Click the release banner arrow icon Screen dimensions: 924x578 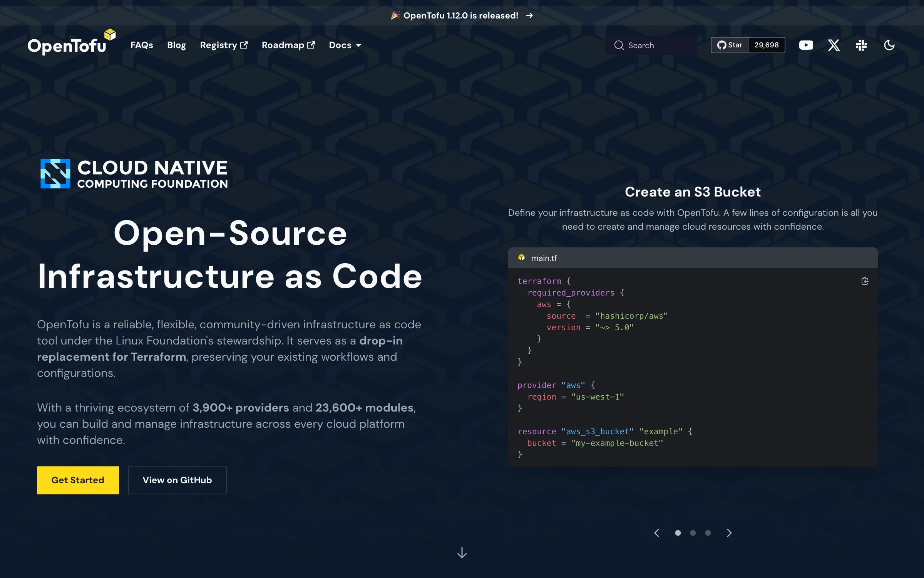(x=530, y=15)
